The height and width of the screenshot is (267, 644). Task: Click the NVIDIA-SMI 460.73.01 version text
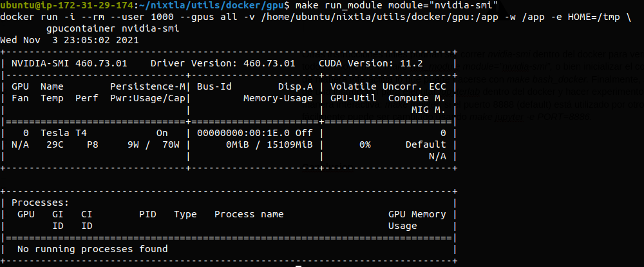(x=70, y=64)
